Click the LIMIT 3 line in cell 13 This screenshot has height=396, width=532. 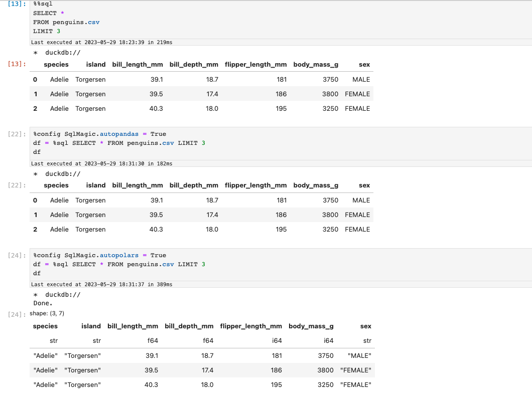point(47,31)
